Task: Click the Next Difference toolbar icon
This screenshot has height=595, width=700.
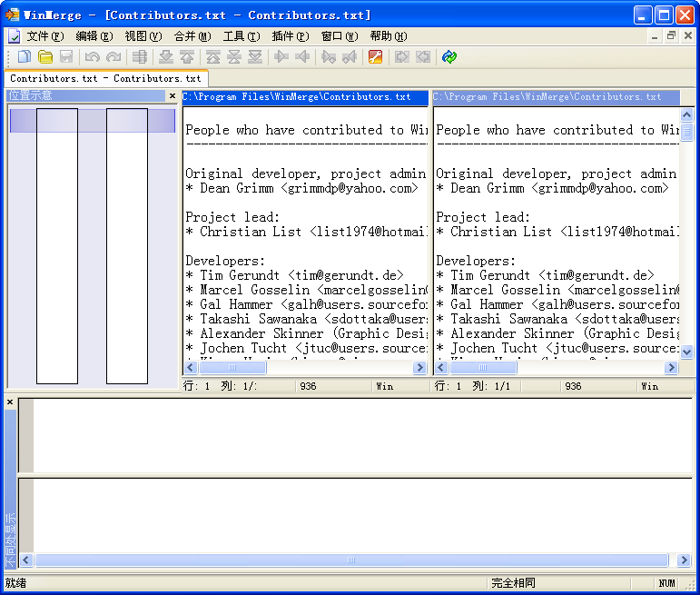Action: (165, 57)
